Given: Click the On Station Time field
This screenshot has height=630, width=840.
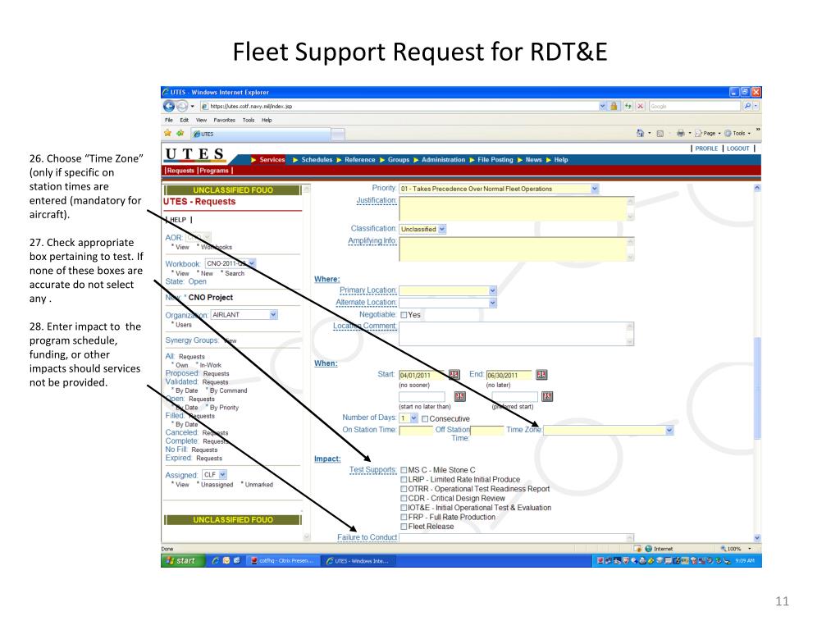Looking at the screenshot, I should (x=416, y=430).
